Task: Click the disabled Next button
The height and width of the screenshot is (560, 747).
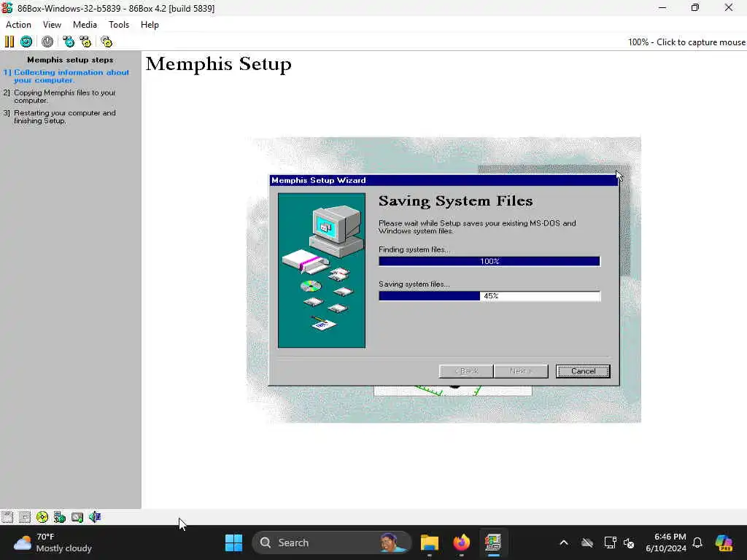Action: (x=521, y=371)
